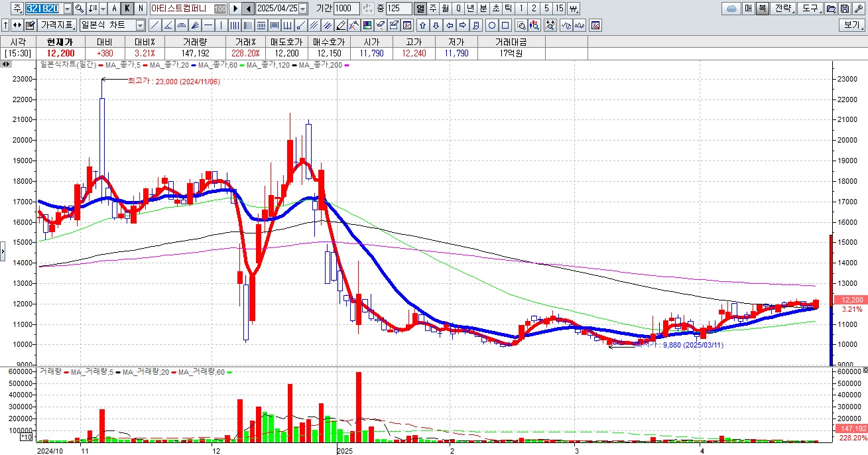Viewport: 868px width, 455px height.
Task: Click the 거래대금 value 17억원
Action: pyautogui.click(x=511, y=53)
